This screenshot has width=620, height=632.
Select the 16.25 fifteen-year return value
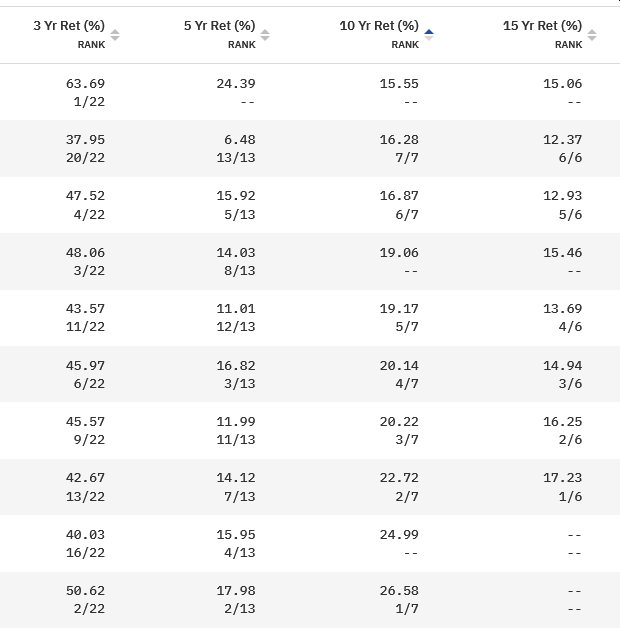pos(562,422)
